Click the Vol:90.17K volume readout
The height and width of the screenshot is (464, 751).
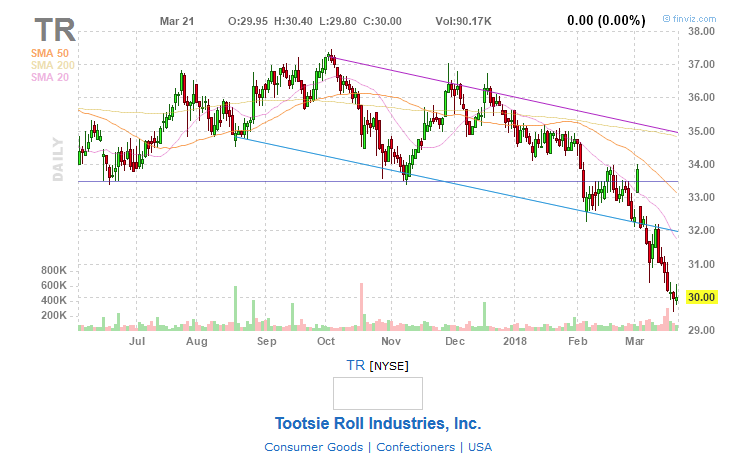463,21
